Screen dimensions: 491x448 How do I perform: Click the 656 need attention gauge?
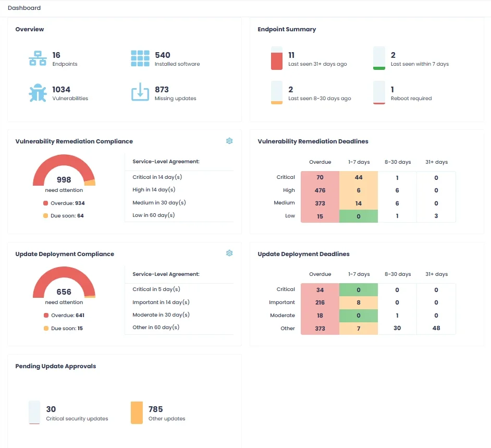[64, 284]
